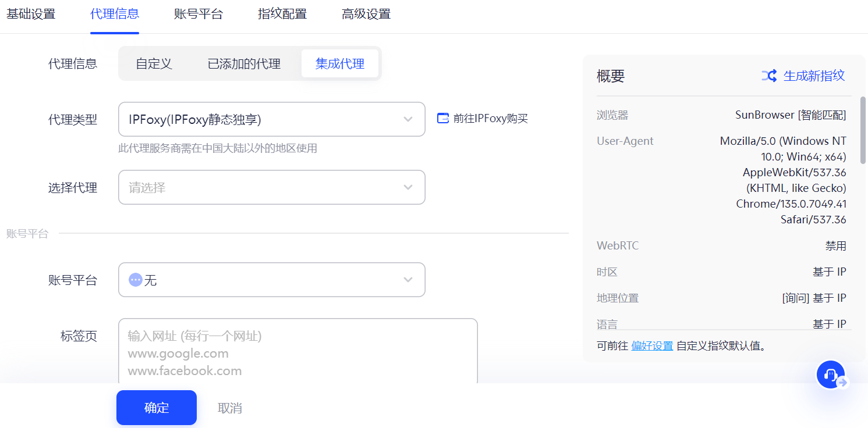The height and width of the screenshot is (428, 868).
Task: Open the customer support headset icon
Action: click(x=831, y=374)
